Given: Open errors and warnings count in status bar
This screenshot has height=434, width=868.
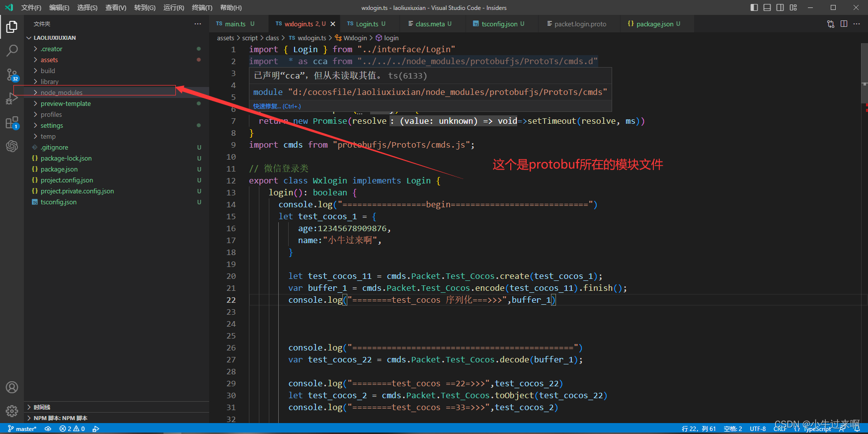Looking at the screenshot, I should (72, 429).
